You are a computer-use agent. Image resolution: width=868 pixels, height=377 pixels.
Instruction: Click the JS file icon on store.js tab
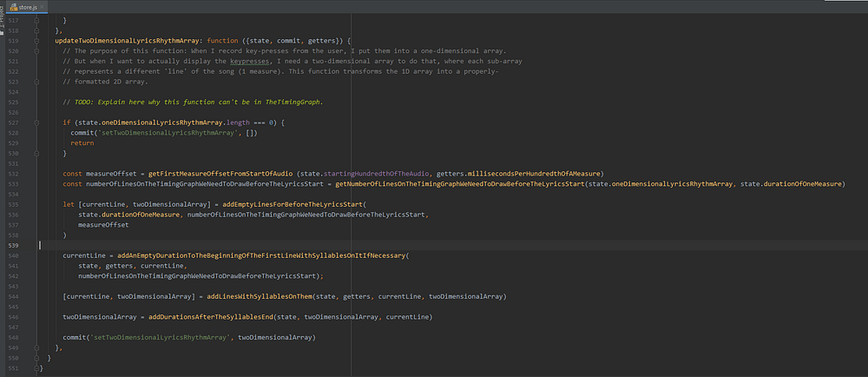point(13,7)
